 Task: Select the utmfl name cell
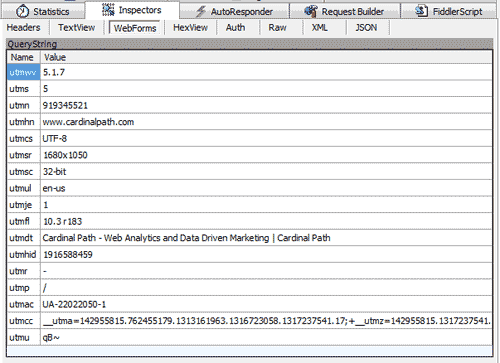coord(24,221)
